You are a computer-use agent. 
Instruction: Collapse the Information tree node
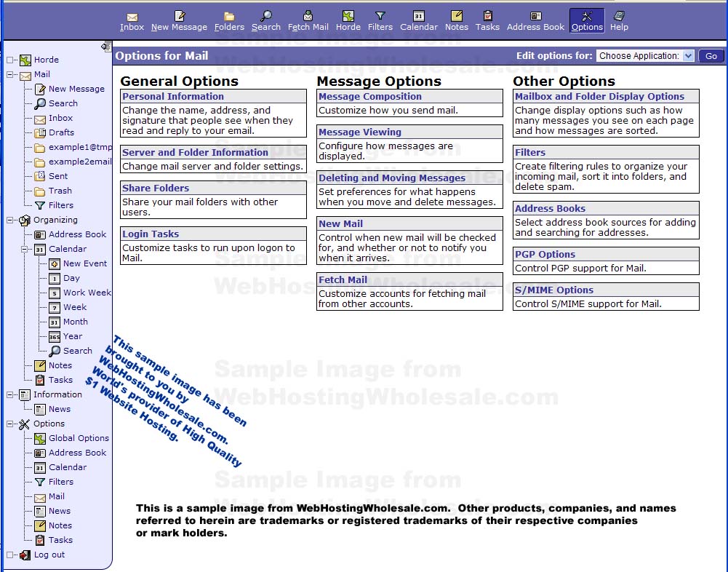click(9, 394)
